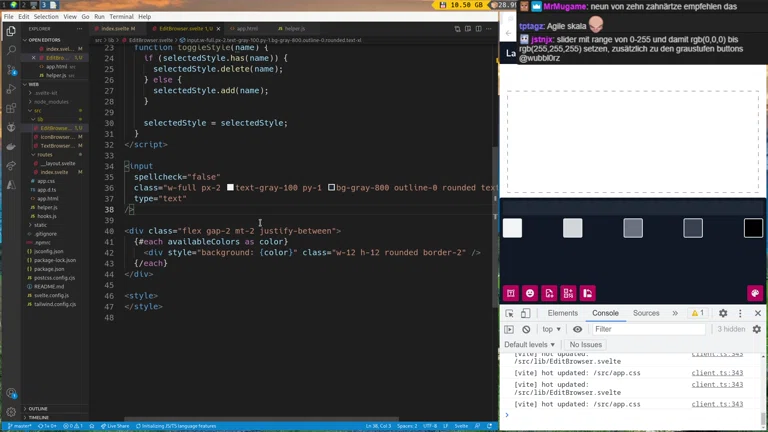Open the Selection menu
Screen dimensions: 768x432
tap(46, 17)
